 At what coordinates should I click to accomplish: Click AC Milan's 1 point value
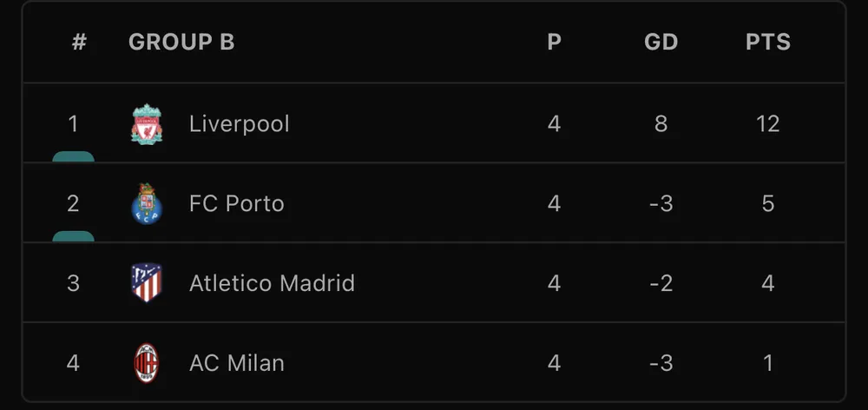click(768, 363)
